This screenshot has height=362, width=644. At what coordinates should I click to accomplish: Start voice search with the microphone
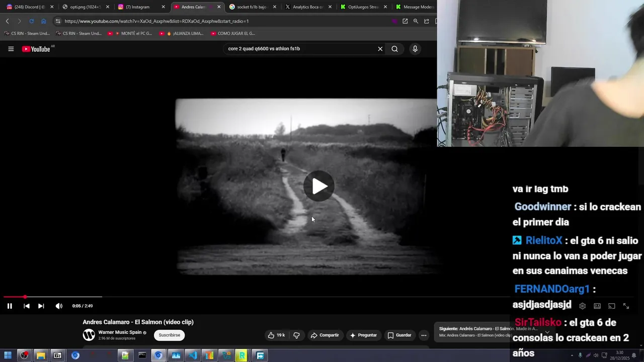pyautogui.click(x=415, y=49)
